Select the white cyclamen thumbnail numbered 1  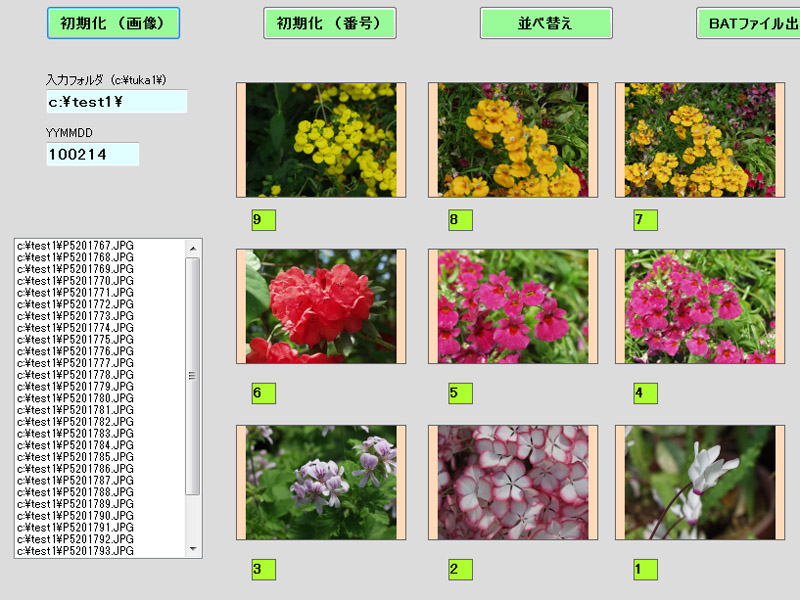click(x=700, y=482)
